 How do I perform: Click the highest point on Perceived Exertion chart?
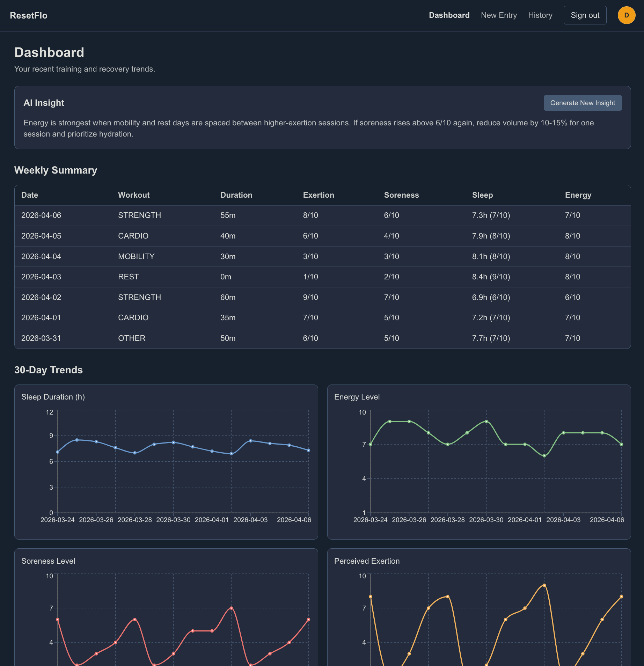544,585
